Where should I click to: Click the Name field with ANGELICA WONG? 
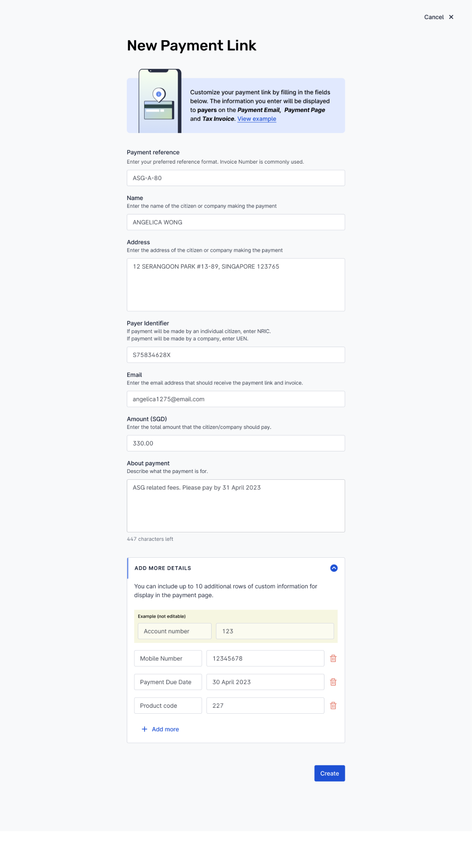pyautogui.click(x=236, y=222)
